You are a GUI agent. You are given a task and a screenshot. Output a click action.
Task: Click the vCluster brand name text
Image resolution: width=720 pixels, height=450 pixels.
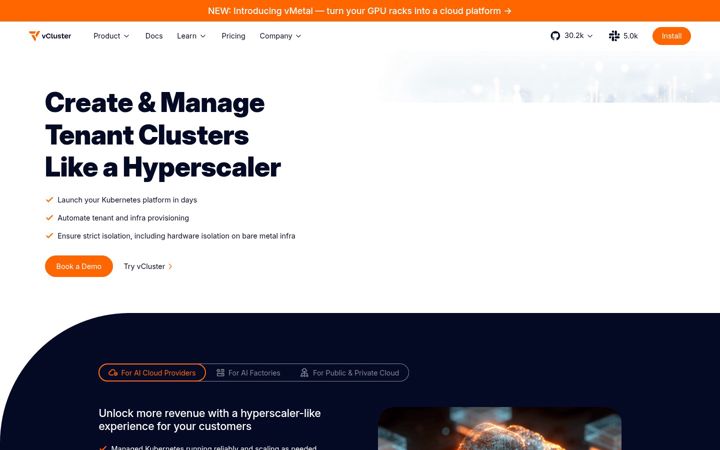point(56,36)
